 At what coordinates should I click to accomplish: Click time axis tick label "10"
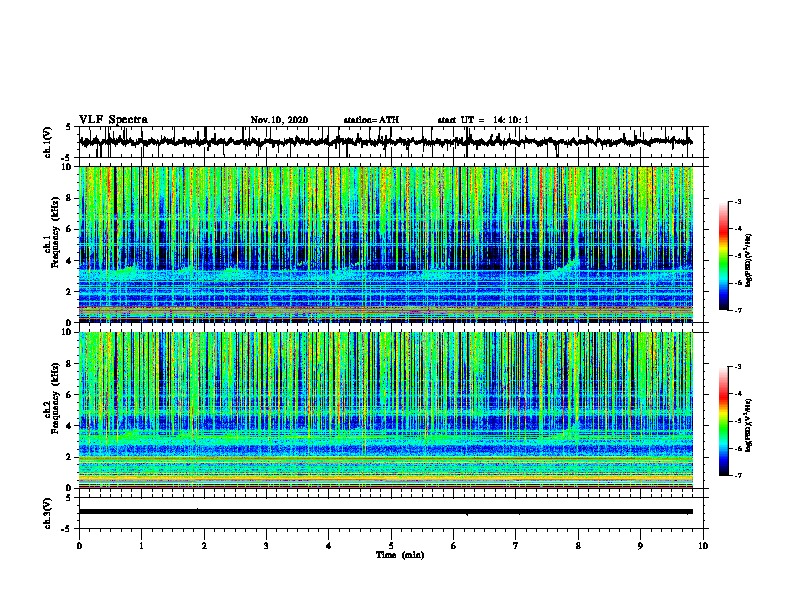[703, 546]
